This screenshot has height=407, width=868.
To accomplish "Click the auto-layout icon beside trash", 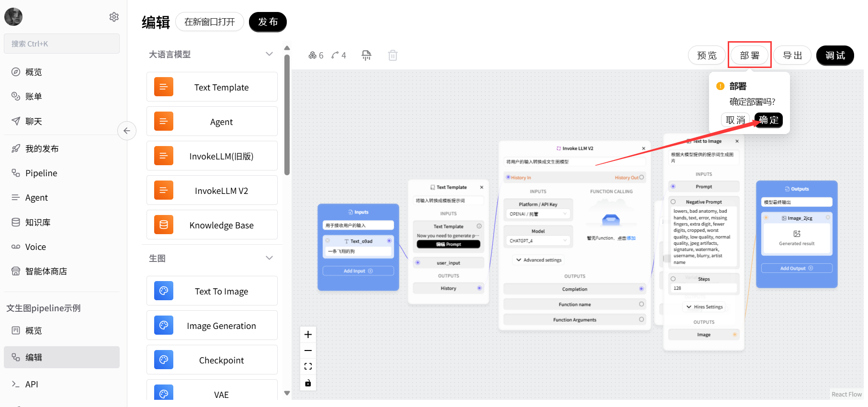I will pos(366,56).
